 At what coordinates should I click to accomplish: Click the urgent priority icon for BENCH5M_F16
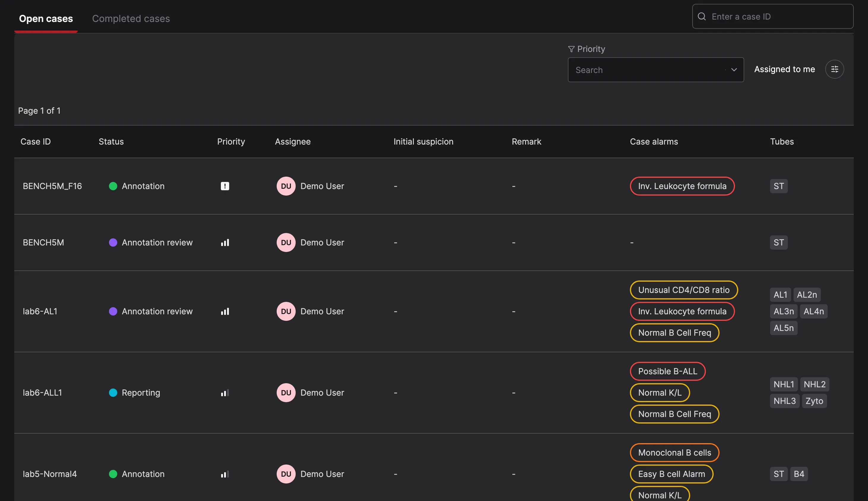pyautogui.click(x=225, y=186)
